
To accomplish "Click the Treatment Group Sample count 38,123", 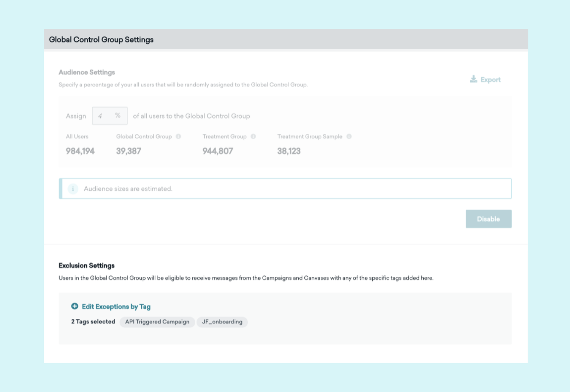I will point(289,151).
